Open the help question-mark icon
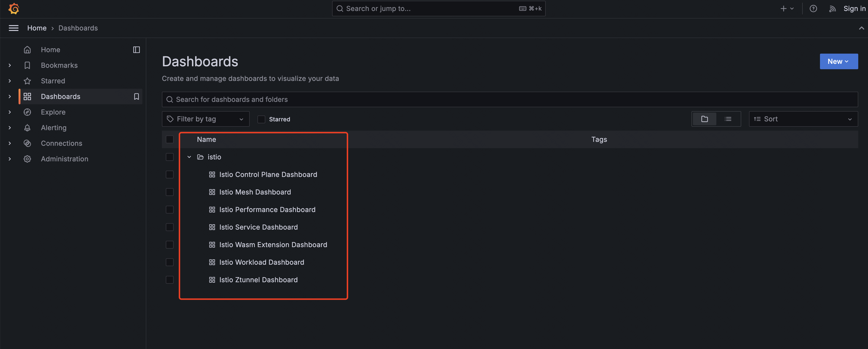This screenshot has height=349, width=868. pyautogui.click(x=813, y=9)
